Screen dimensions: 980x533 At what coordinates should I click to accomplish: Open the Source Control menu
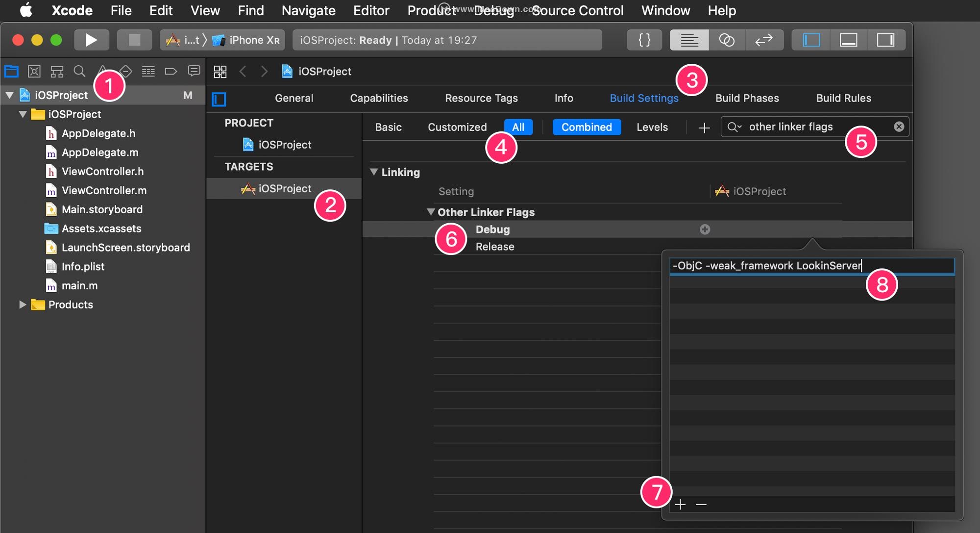[577, 10]
